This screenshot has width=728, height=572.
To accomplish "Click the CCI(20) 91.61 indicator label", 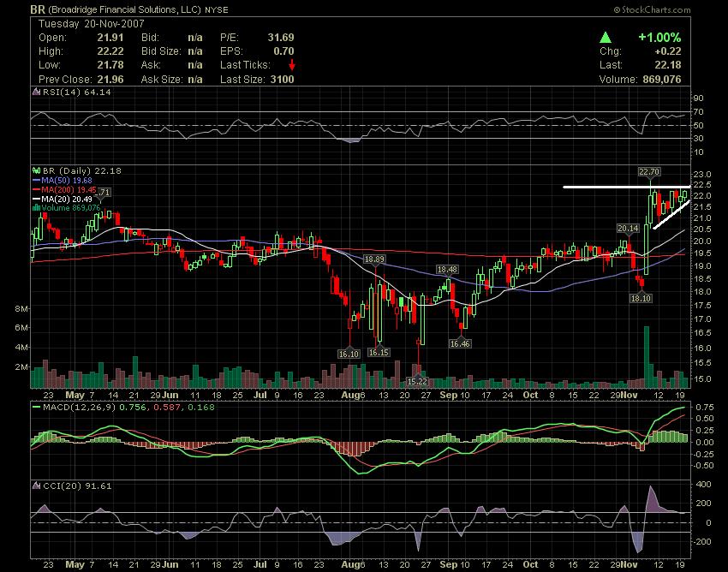I will point(77,486).
